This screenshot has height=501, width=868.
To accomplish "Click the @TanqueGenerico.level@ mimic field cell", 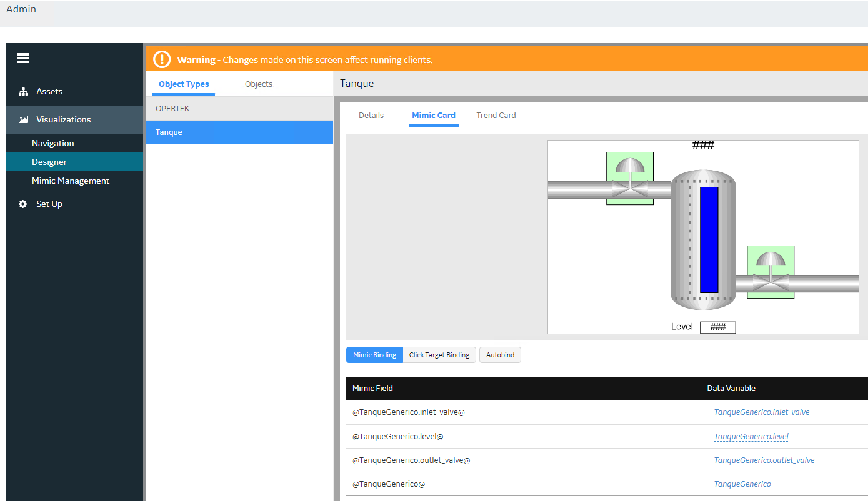I will 398,436.
